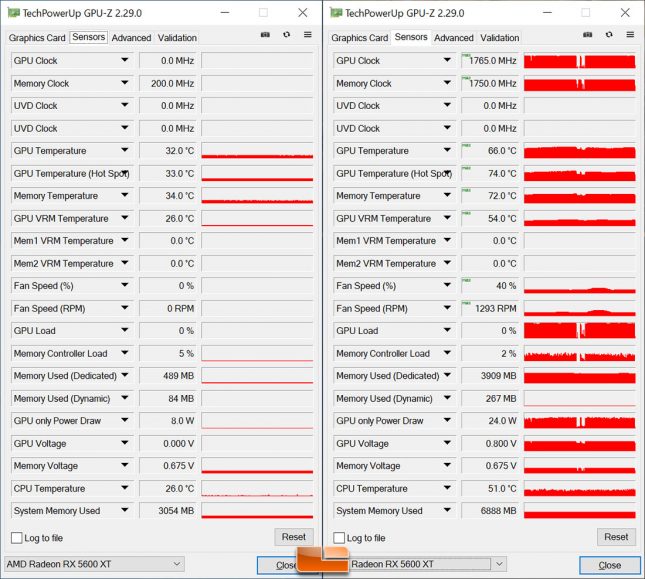Screen dimensions: 645x579
Task: Open GPU Voltage dropdown in right window
Action: tap(447, 443)
